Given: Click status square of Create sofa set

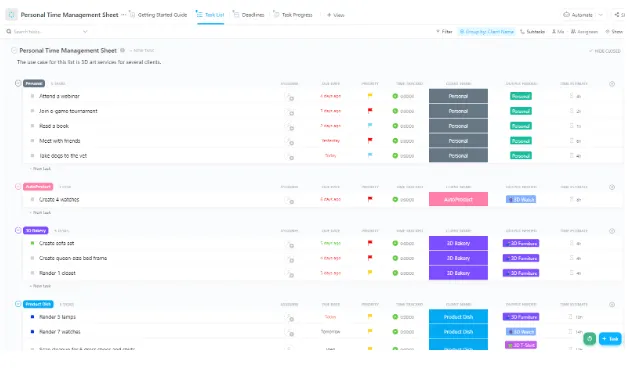Looking at the screenshot, I should 32,243.
